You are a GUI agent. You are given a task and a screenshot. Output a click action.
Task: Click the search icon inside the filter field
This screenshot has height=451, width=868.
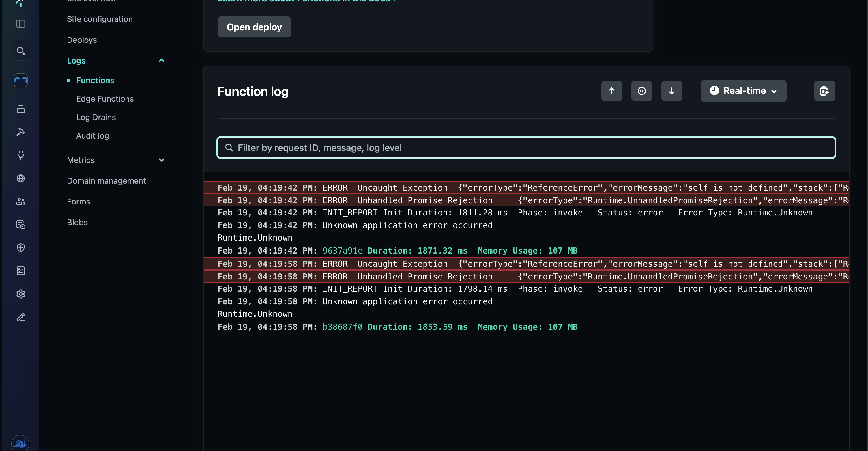(229, 147)
